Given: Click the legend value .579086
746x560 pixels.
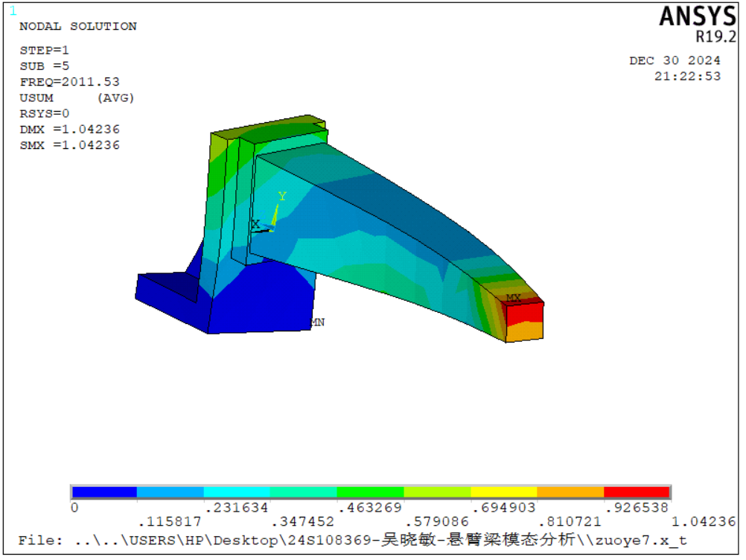Looking at the screenshot, I should pos(437,521).
